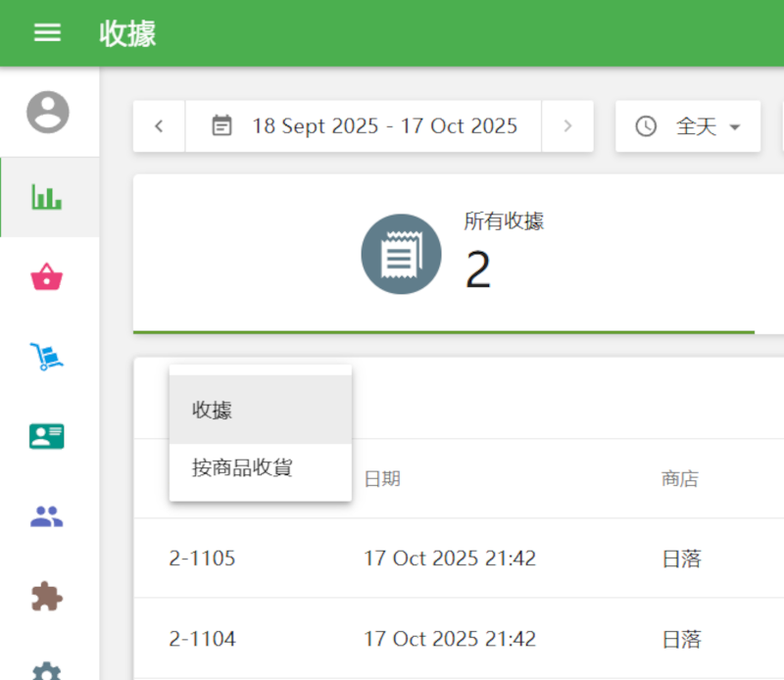This screenshot has width=784, height=680.
Task: Click the profile avatar icon
Action: click(x=48, y=111)
